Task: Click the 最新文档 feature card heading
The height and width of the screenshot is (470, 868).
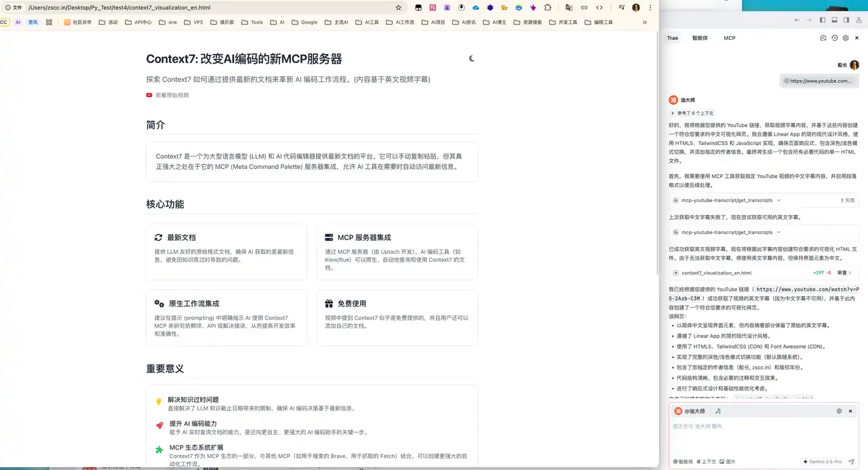Action: point(181,237)
